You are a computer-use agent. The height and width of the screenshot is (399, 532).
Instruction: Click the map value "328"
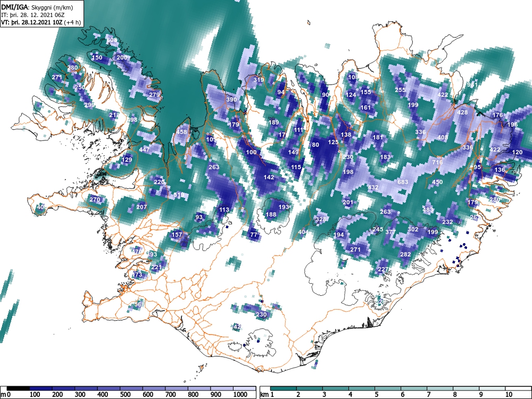[x=321, y=219]
